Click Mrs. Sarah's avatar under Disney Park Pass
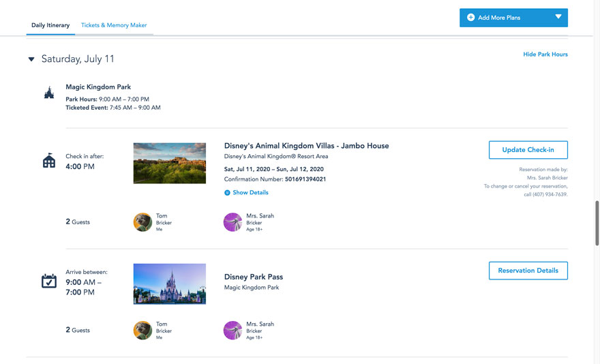This screenshot has height=364, width=600. pyautogui.click(x=232, y=331)
